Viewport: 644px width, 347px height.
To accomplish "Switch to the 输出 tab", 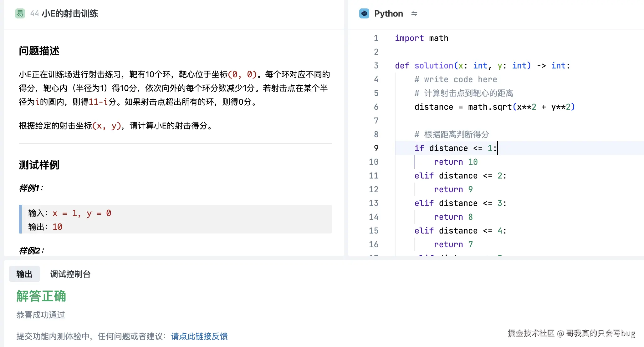I will 24,274.
